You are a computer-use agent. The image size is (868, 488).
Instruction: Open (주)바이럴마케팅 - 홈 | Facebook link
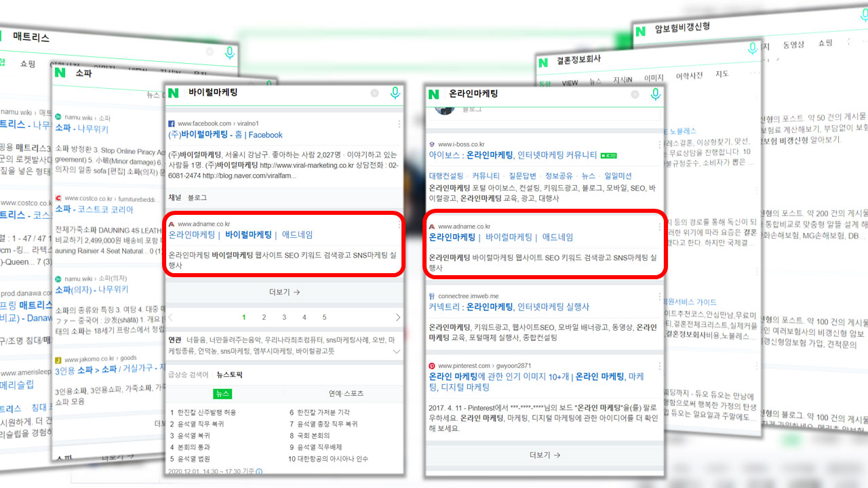click(x=226, y=135)
